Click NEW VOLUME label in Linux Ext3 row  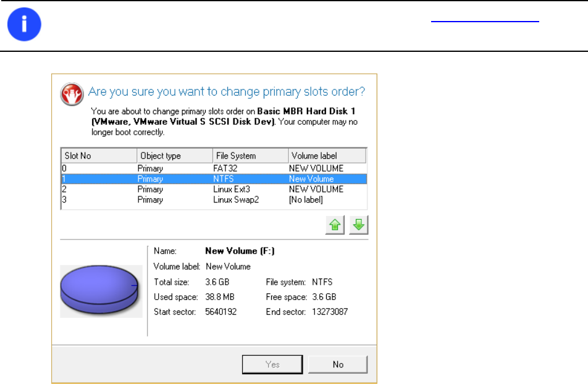tap(316, 190)
